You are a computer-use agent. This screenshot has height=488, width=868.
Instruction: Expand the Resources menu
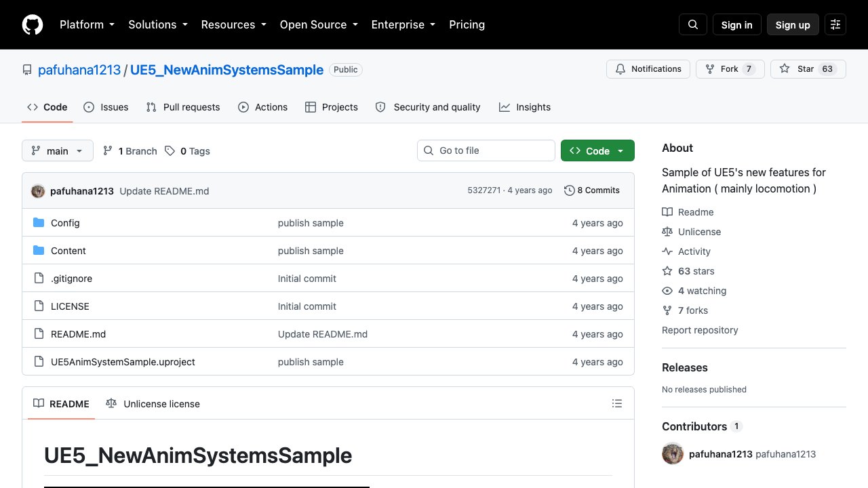click(235, 24)
